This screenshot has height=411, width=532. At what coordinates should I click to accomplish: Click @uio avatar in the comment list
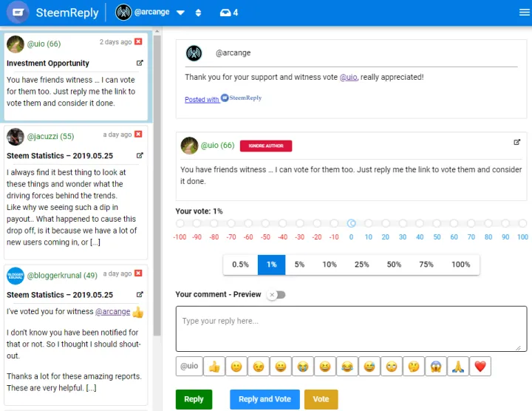pos(16,44)
